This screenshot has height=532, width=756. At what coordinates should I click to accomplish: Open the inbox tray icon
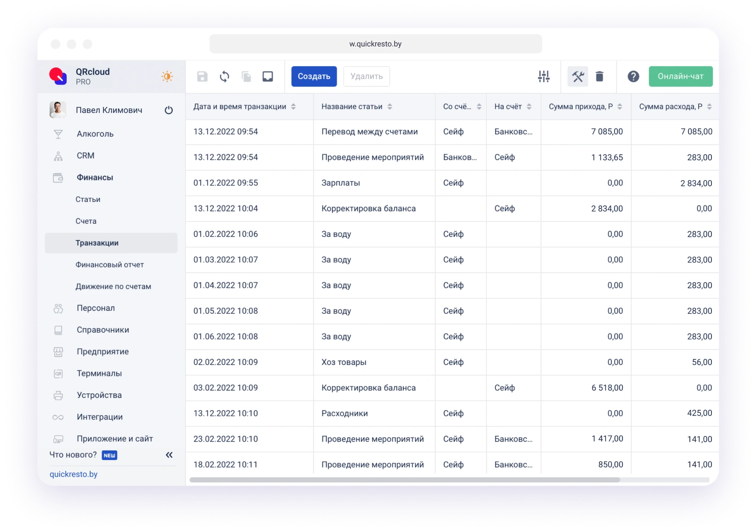pos(268,77)
